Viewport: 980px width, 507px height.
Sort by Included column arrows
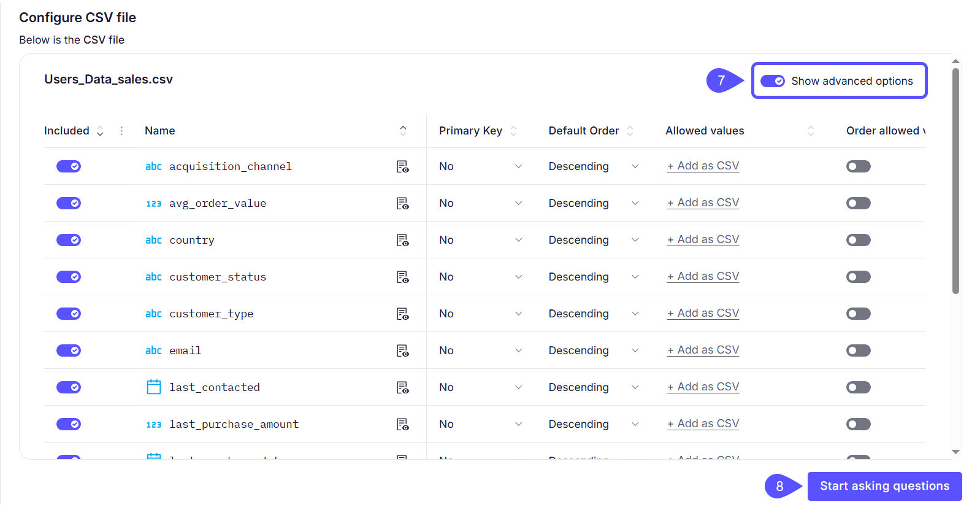tap(100, 131)
